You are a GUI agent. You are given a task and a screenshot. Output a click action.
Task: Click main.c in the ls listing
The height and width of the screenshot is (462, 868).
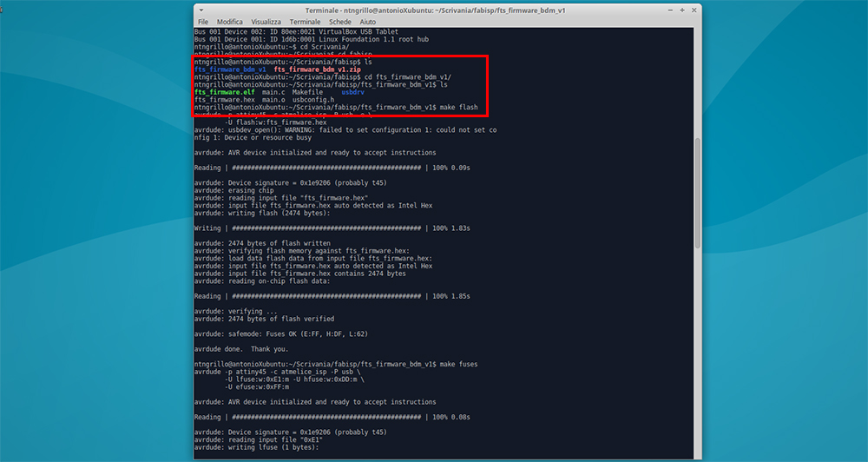click(273, 93)
